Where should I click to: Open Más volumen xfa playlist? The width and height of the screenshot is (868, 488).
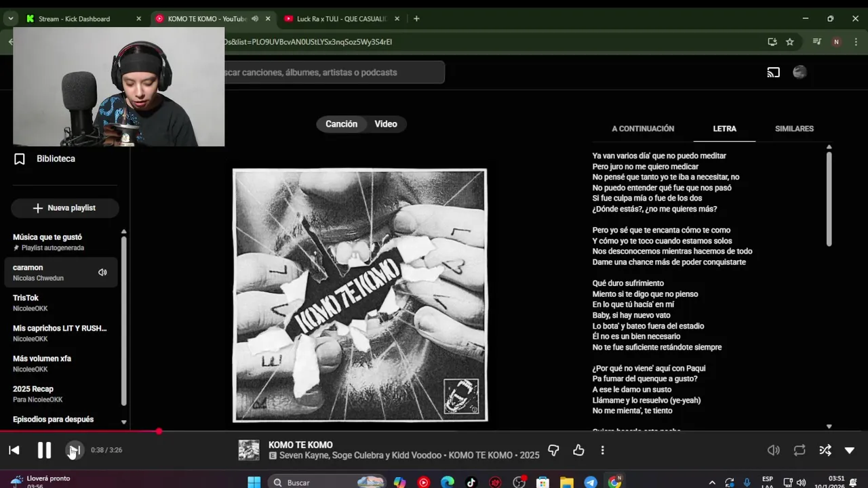pyautogui.click(x=61, y=363)
